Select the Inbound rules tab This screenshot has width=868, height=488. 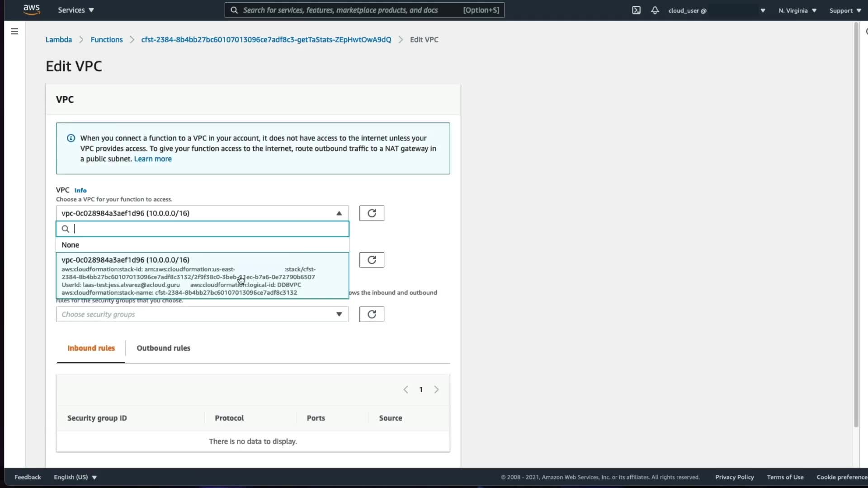[91, 348]
